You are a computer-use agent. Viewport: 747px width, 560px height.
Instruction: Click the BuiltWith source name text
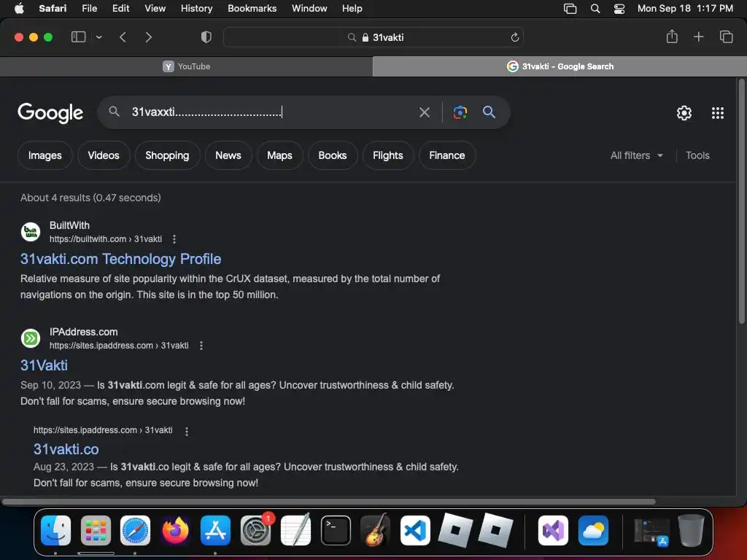69,225
